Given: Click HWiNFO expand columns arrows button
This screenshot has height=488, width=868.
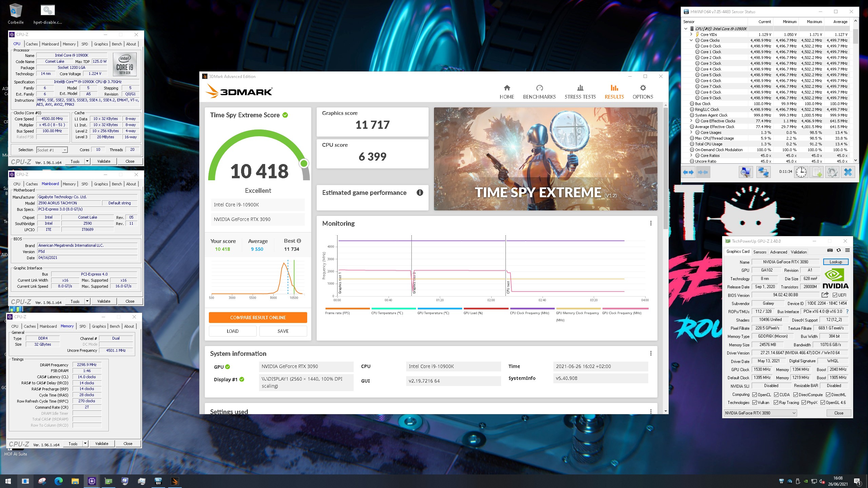Looking at the screenshot, I should [688, 172].
